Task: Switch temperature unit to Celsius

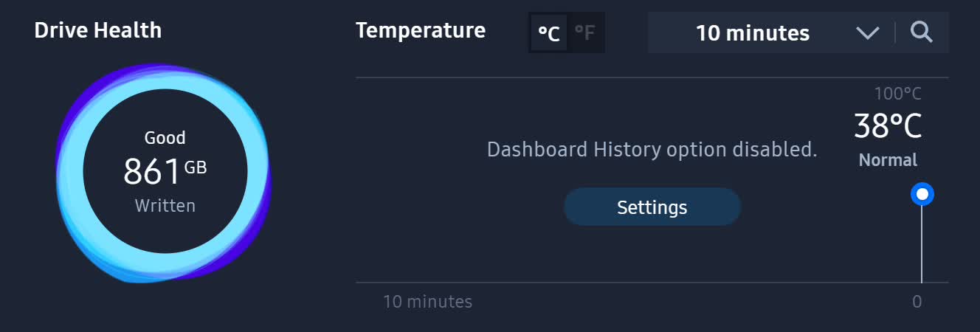Action: [548, 33]
